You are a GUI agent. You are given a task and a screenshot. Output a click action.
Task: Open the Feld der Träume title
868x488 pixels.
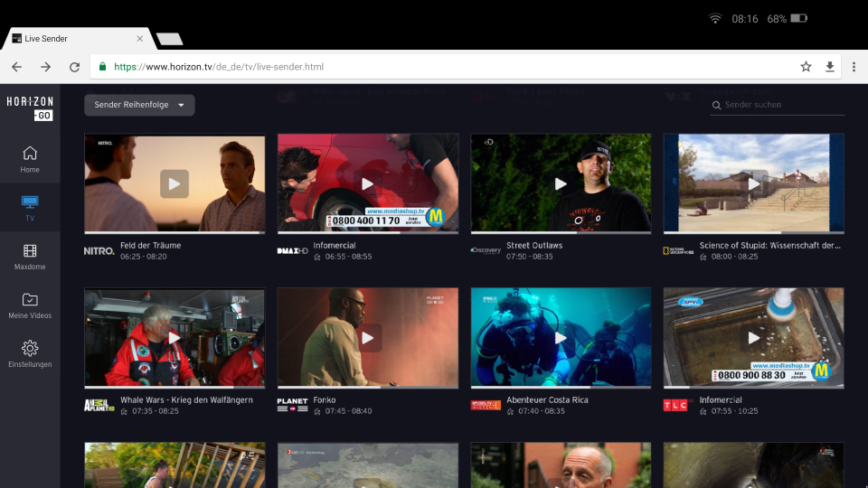tap(151, 245)
